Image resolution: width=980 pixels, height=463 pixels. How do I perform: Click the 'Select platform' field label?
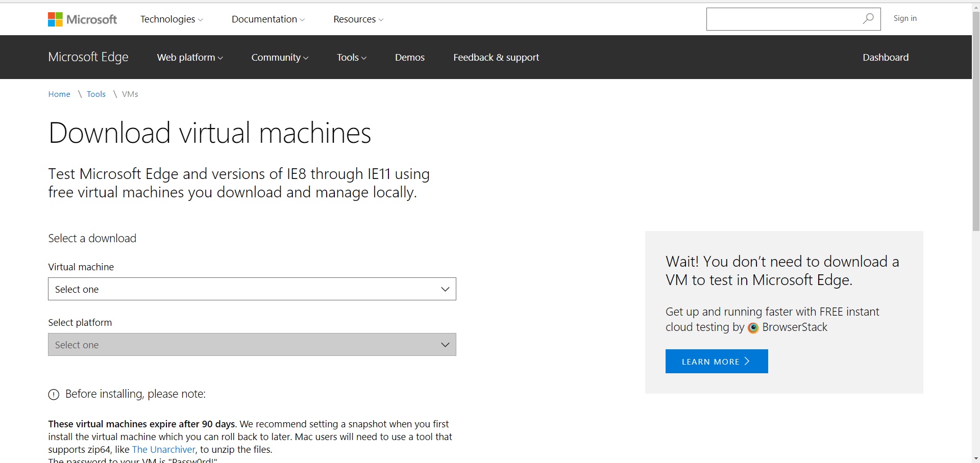click(x=80, y=323)
